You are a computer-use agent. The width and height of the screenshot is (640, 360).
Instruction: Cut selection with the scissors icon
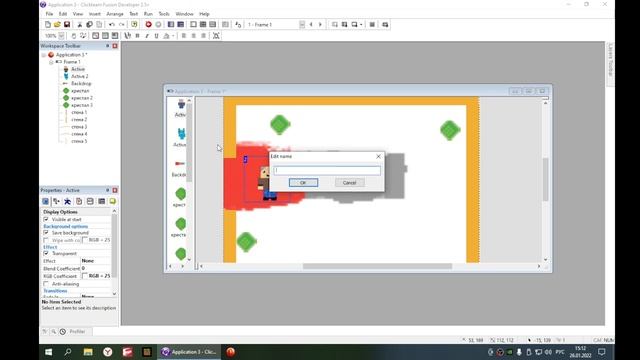click(80, 24)
